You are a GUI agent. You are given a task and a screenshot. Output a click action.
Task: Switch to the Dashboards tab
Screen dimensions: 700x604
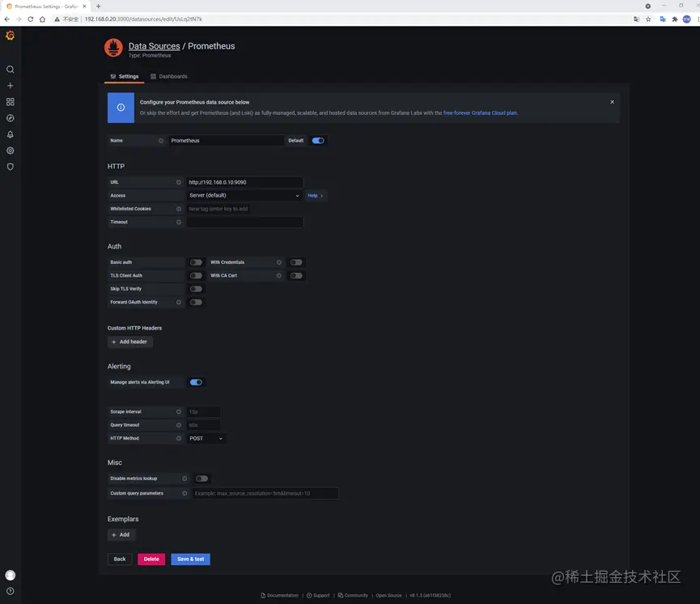point(169,76)
